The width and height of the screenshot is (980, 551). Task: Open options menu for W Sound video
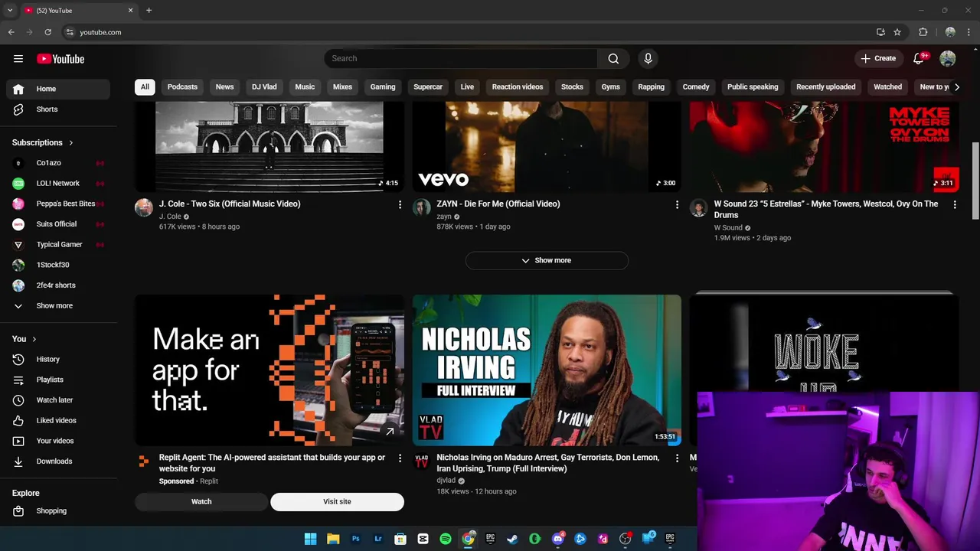[x=954, y=204]
